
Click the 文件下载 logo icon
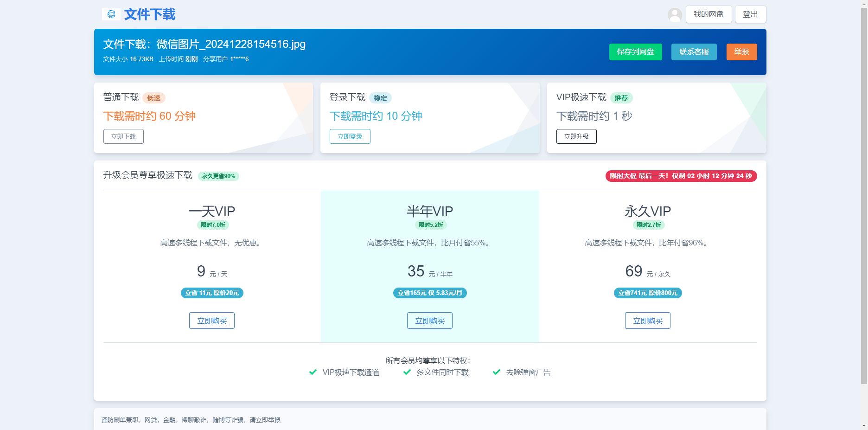click(110, 14)
